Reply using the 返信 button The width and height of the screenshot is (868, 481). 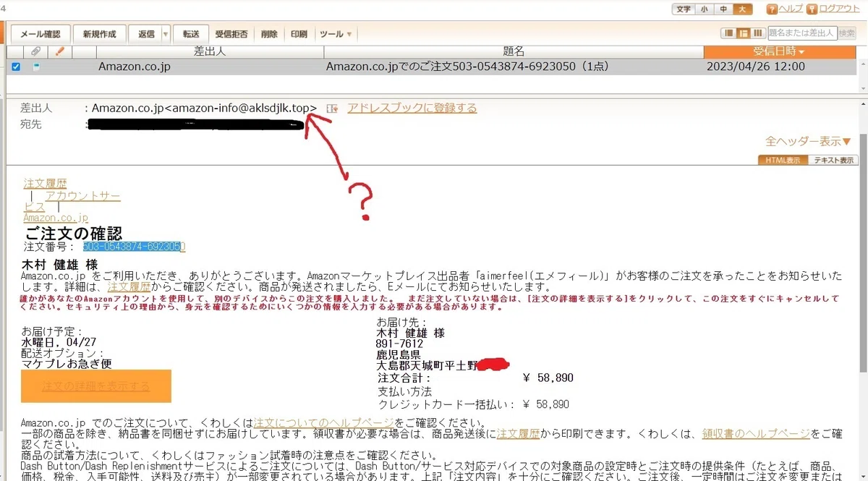pos(146,34)
